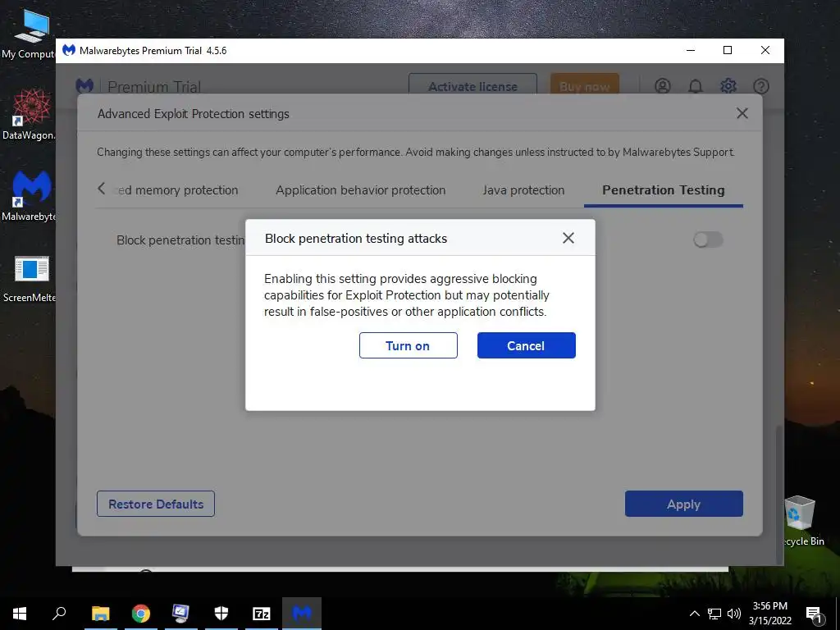This screenshot has width=840, height=630.
Task: Maximize the Malwarebytes window
Action: [728, 50]
